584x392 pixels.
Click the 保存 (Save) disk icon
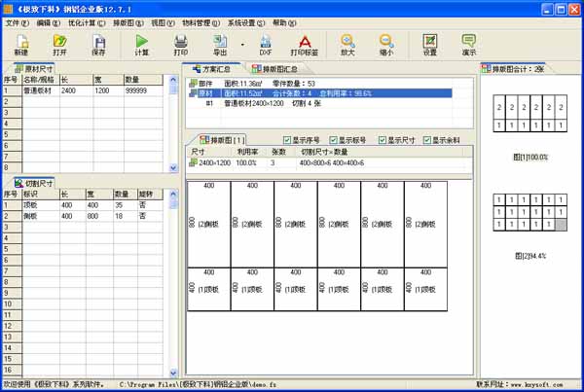(98, 45)
